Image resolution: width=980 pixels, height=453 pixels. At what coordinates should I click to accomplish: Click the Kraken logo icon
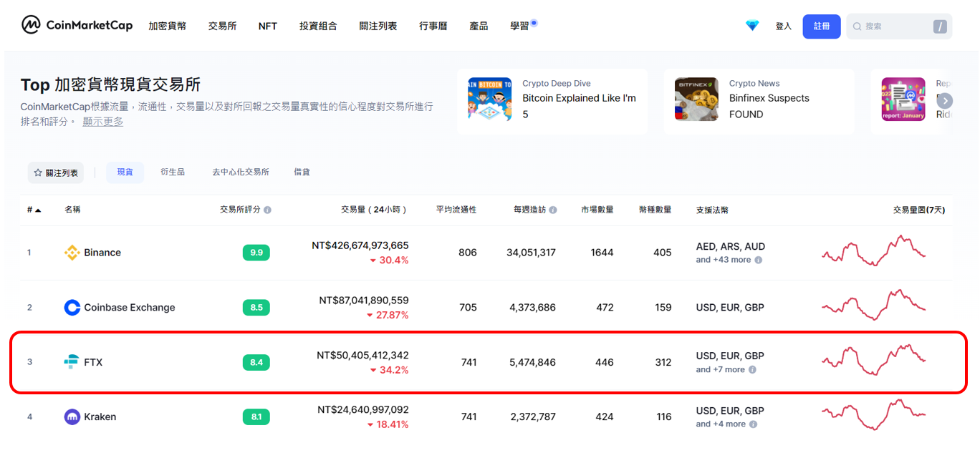coord(72,417)
